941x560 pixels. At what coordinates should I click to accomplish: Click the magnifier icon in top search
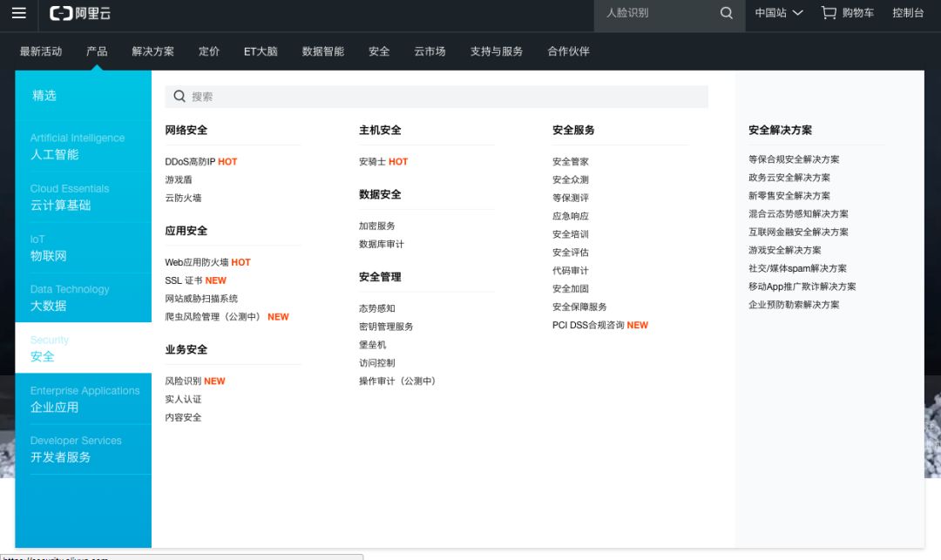point(727,13)
